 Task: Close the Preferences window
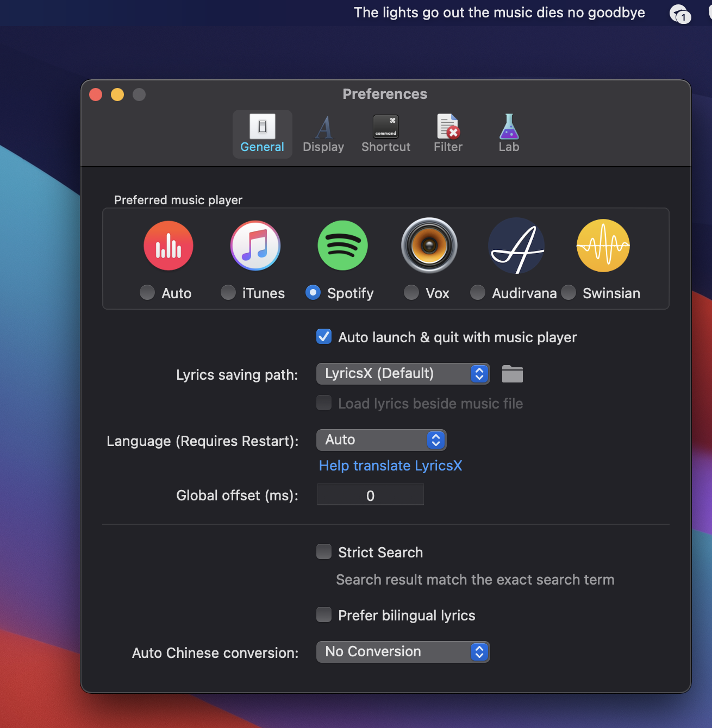point(96,95)
